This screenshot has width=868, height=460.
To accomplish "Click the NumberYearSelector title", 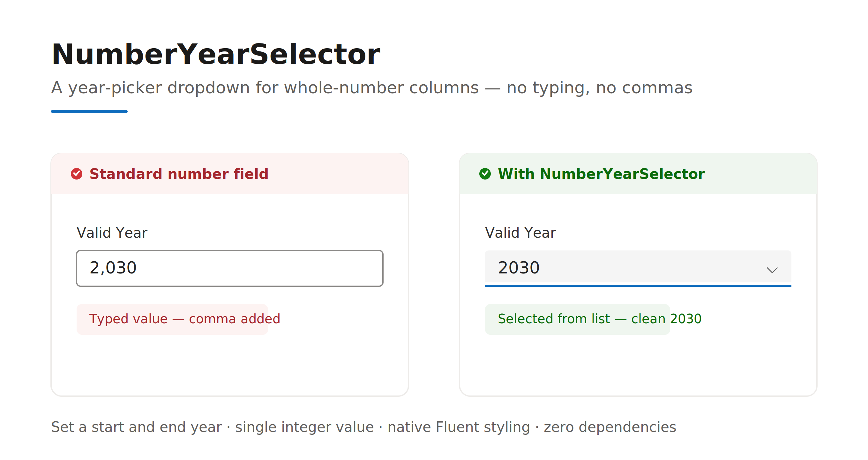I will click(216, 54).
